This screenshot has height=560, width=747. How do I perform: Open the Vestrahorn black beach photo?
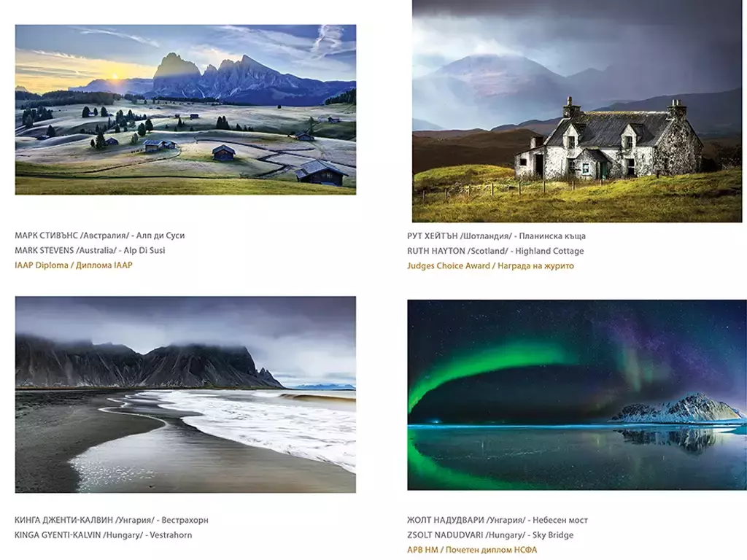tap(185, 394)
